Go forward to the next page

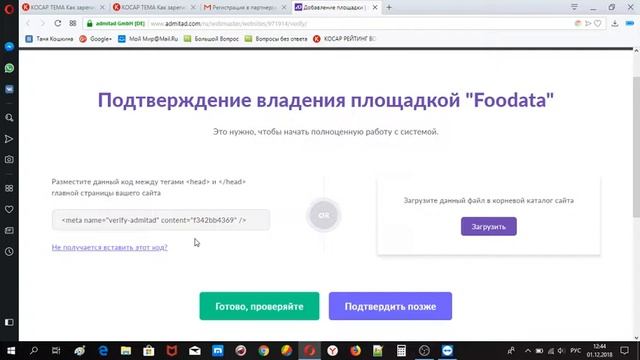(42, 23)
